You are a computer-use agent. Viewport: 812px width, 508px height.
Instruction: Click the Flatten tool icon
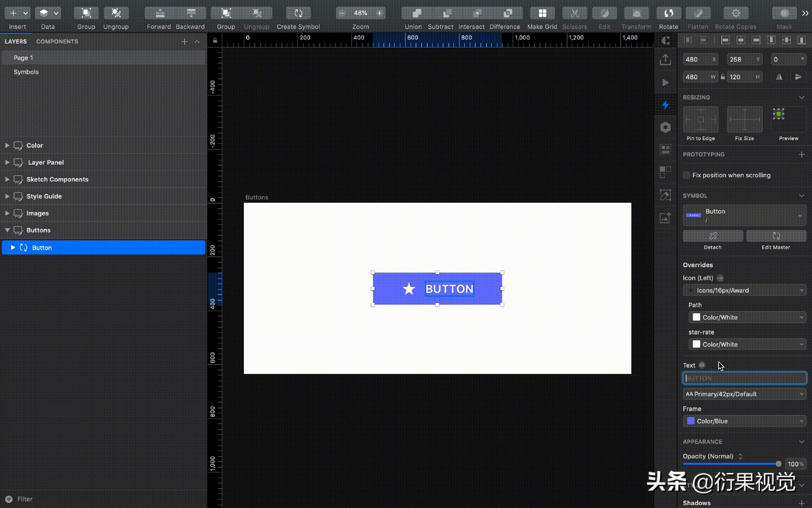(x=698, y=13)
